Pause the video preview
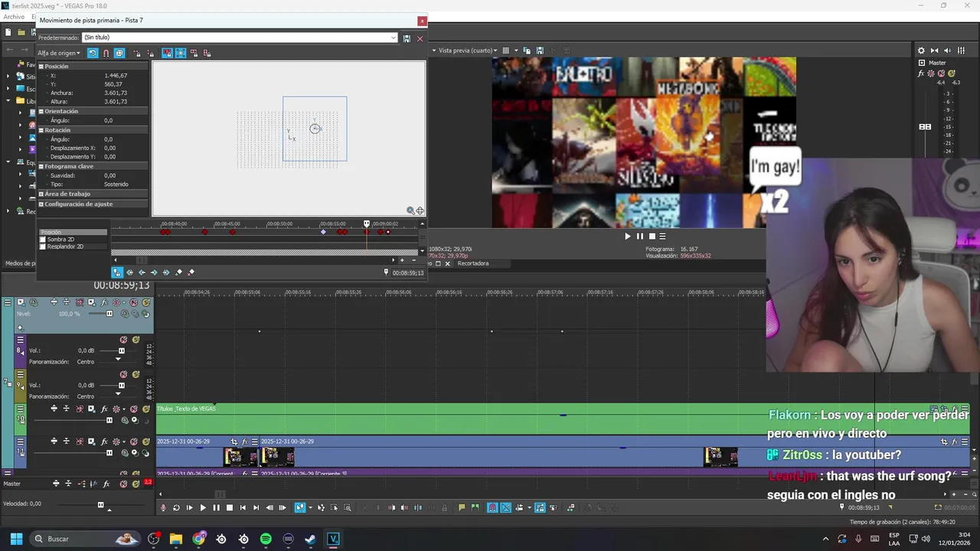 point(640,236)
